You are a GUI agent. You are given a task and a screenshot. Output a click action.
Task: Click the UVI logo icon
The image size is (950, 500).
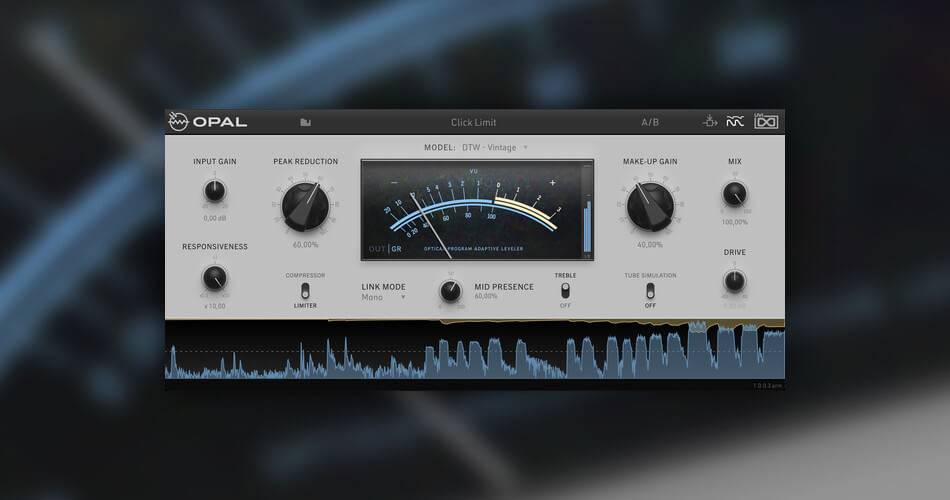(x=766, y=121)
